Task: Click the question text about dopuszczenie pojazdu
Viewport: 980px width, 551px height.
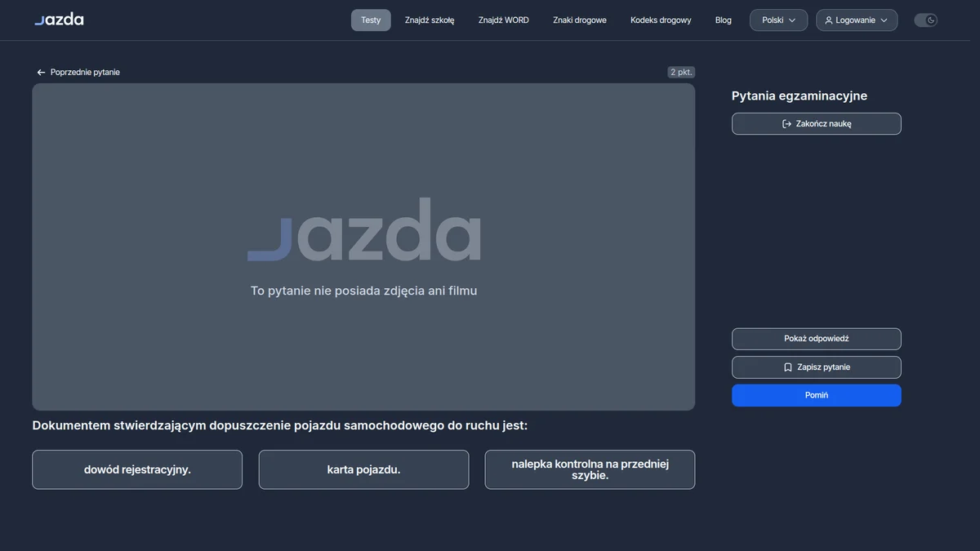Action: click(280, 426)
